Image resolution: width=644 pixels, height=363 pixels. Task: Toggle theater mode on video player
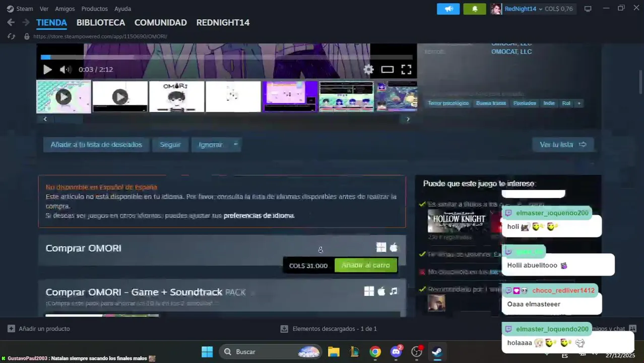387,70
